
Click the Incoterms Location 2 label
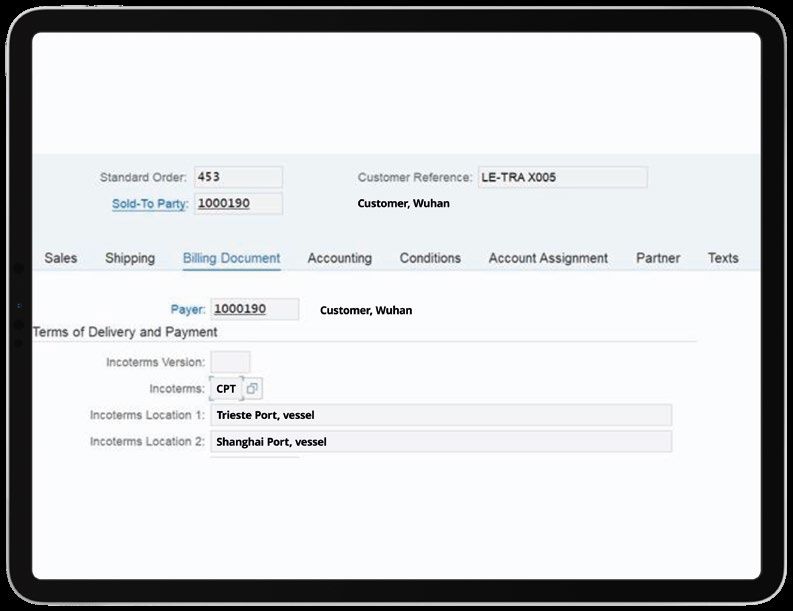(x=147, y=442)
